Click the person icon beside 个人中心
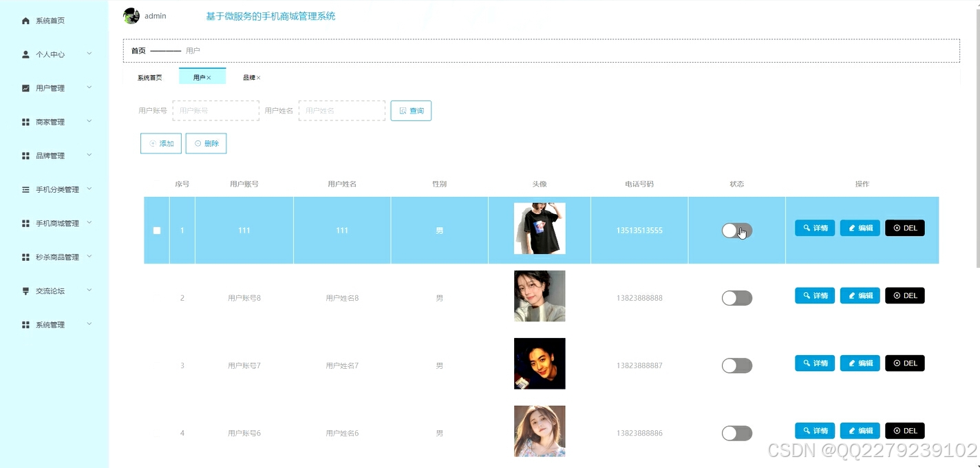Screen dimensions: 980x468 point(26,54)
